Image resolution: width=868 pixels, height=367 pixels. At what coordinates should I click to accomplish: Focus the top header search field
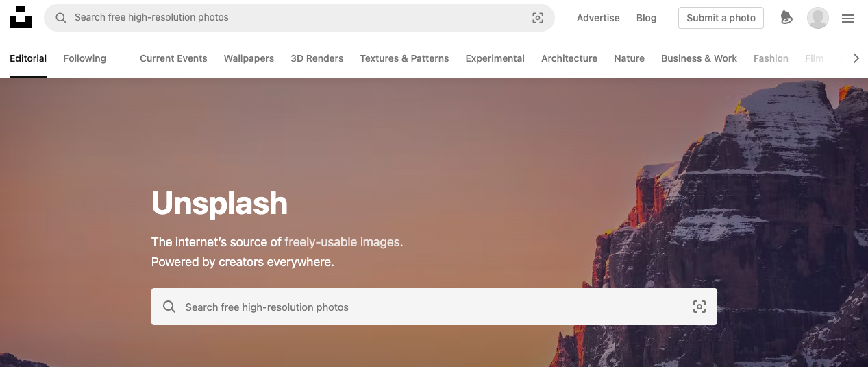coord(295,18)
